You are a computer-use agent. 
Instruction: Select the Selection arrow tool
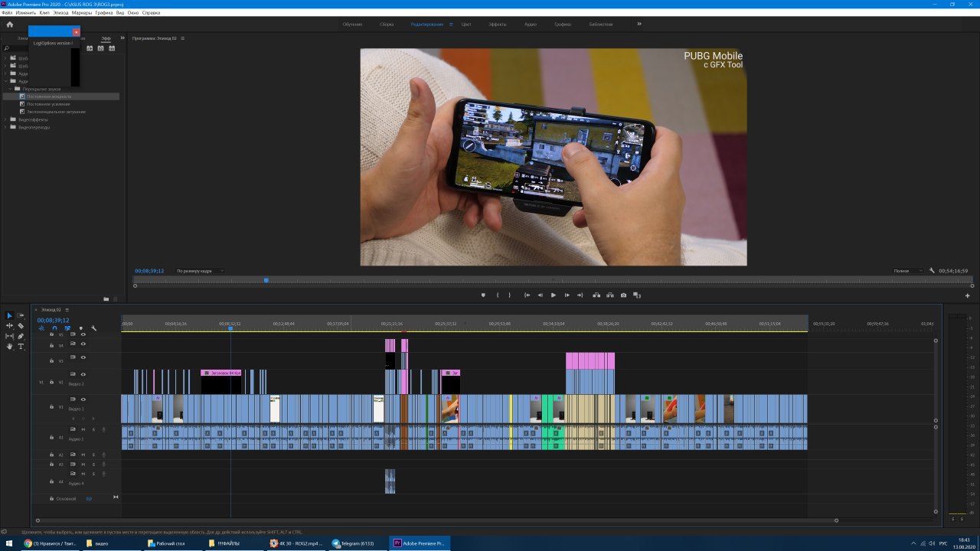(9, 316)
